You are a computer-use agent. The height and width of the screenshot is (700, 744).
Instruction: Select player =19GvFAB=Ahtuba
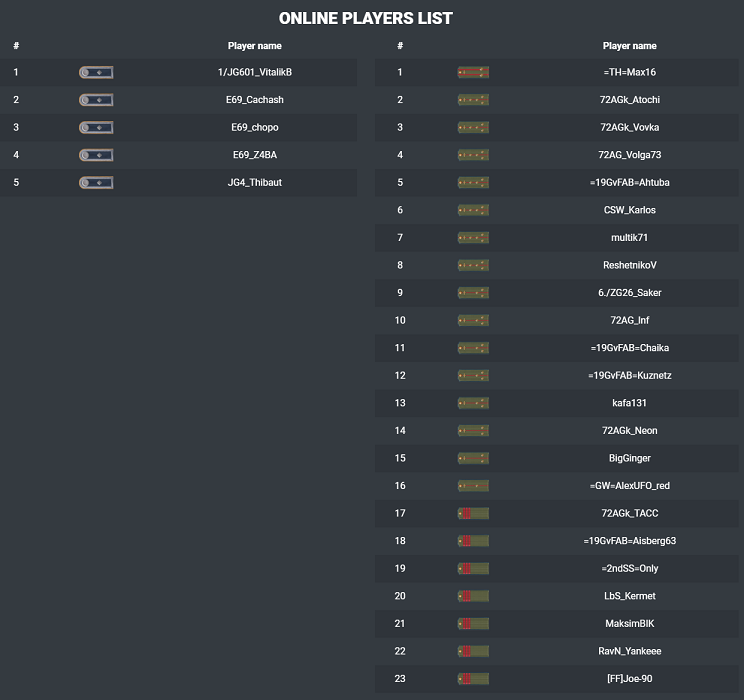coord(630,182)
